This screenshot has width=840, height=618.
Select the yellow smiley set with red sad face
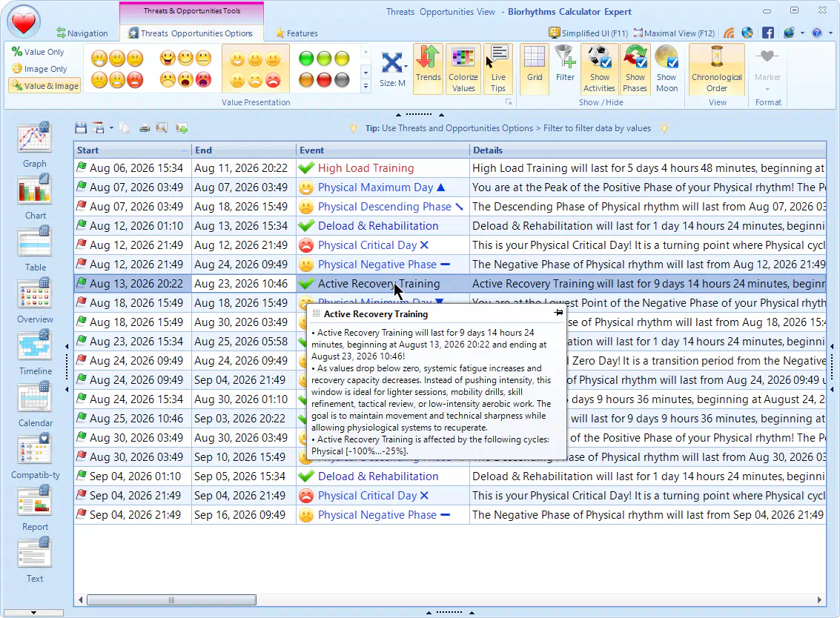pos(117,69)
